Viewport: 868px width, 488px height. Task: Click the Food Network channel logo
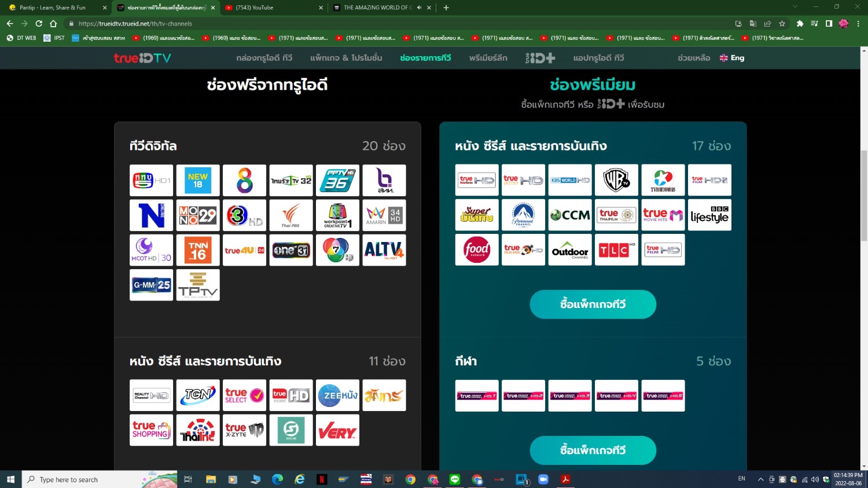click(x=477, y=249)
